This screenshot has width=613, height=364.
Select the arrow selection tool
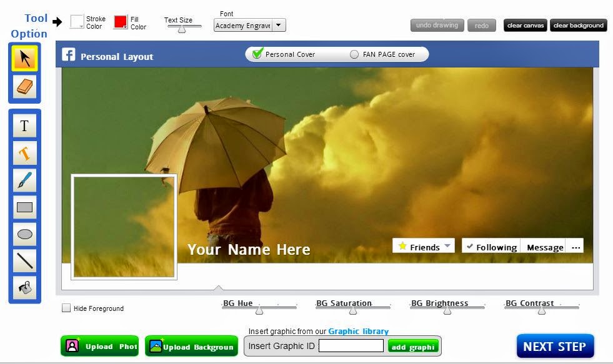24,59
